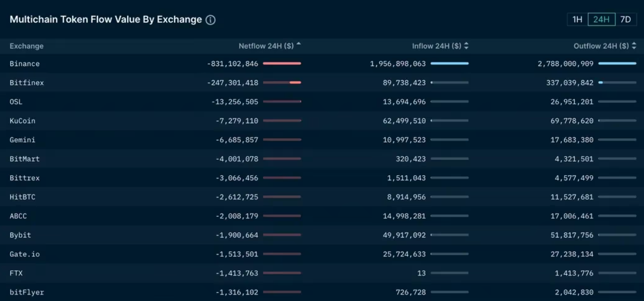The width and height of the screenshot is (644, 301).
Task: Click Binance red netflow bar
Action: (x=282, y=63)
